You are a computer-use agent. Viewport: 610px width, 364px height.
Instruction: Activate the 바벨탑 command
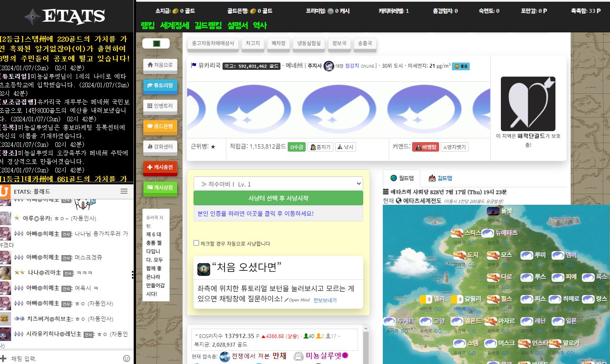(x=425, y=146)
